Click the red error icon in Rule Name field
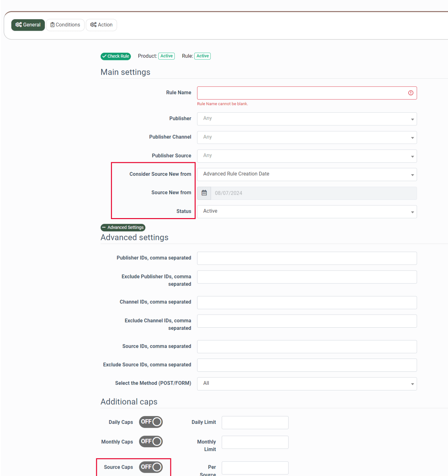This screenshot has height=476, width=448. (410, 93)
